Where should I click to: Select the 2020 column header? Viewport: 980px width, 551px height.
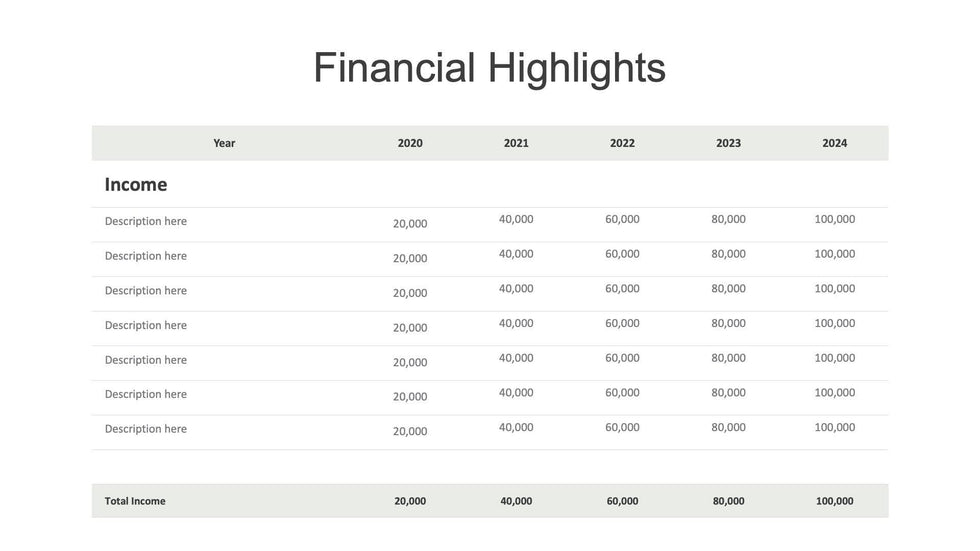pyautogui.click(x=410, y=143)
